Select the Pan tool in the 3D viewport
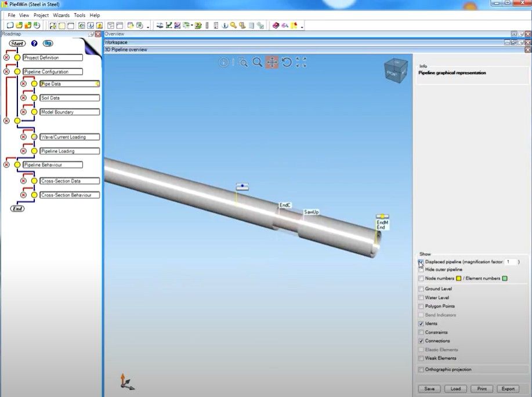532x397 pixels. coord(272,62)
